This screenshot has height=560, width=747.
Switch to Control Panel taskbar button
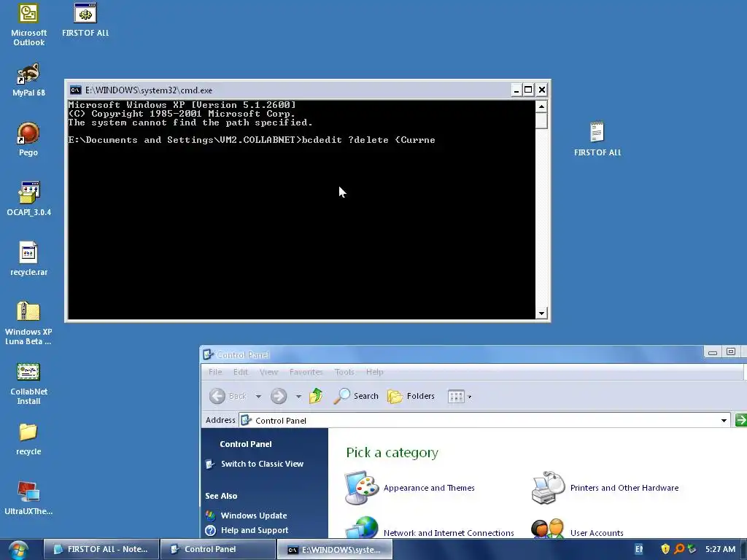[217, 549]
